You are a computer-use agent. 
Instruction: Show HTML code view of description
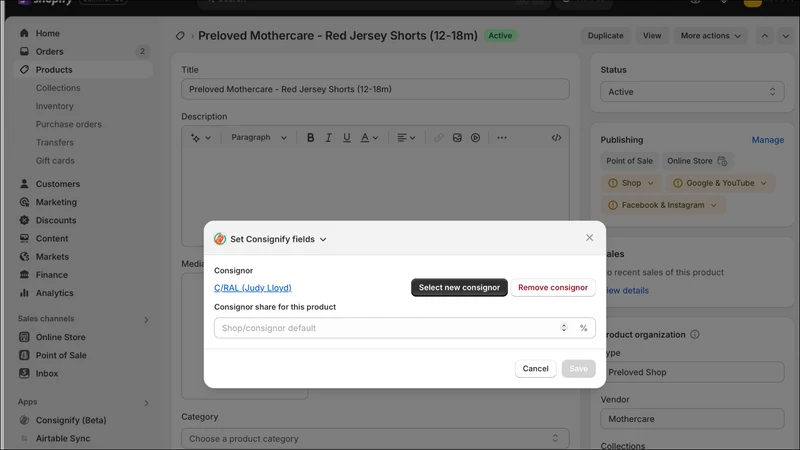(x=556, y=138)
